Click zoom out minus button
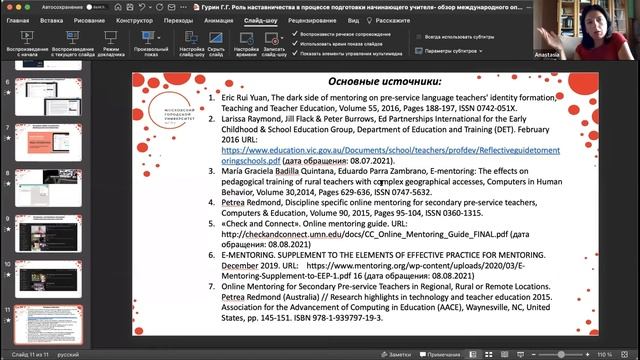This screenshot has width=640, height=360. (533, 355)
